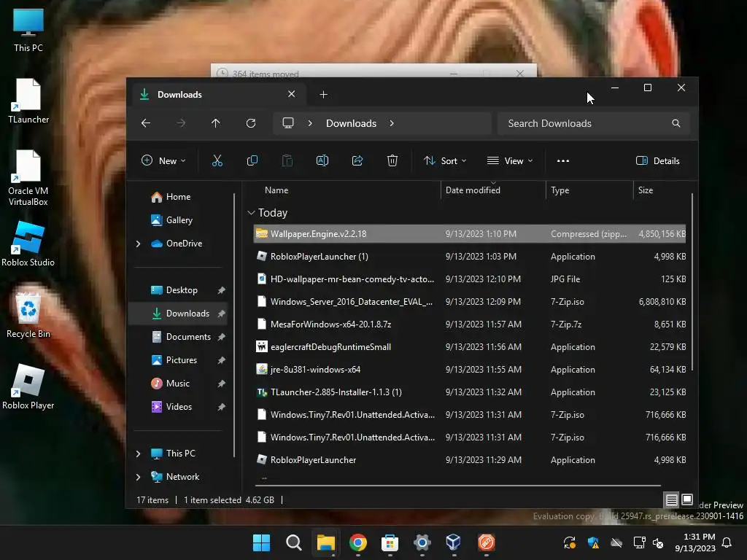747x560 pixels.
Task: Select RobloxPlayerLauncher (1) file
Action: (470, 257)
